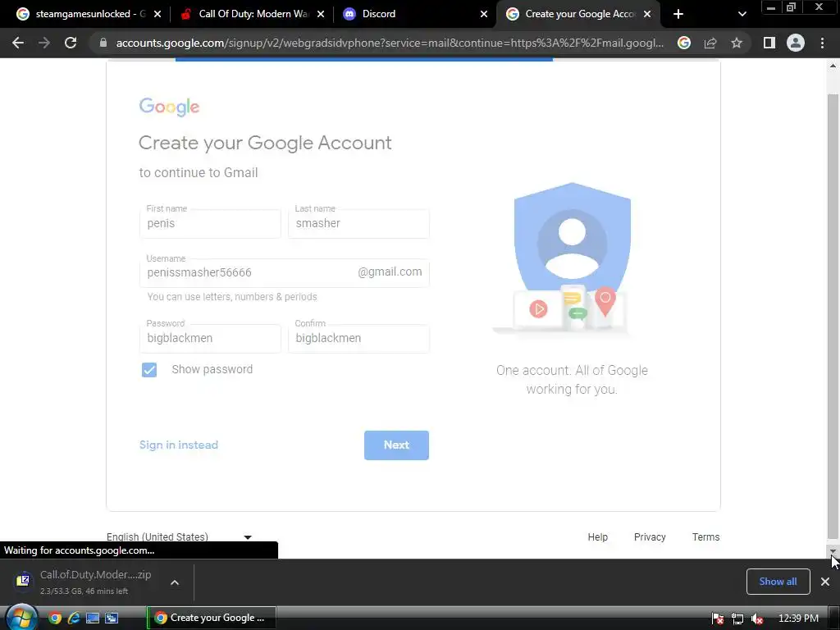Viewport: 840px width, 630px height.
Task: Click the browser forward arrow
Action: coord(44,43)
